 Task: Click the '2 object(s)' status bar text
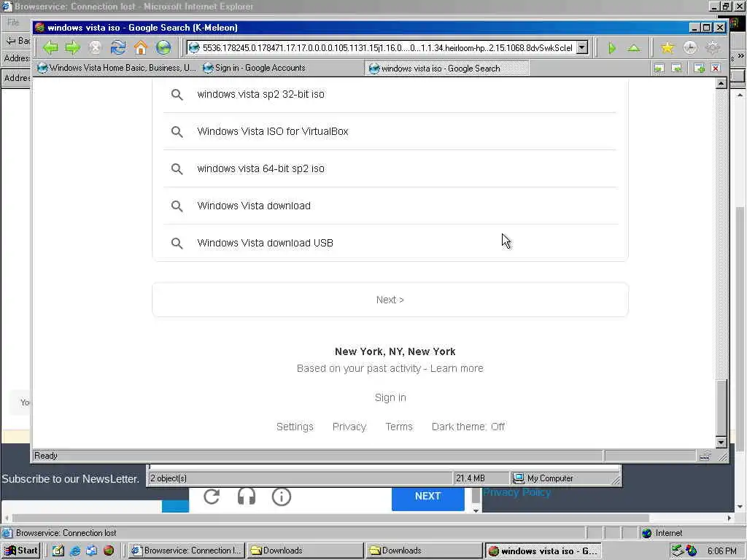(x=169, y=478)
